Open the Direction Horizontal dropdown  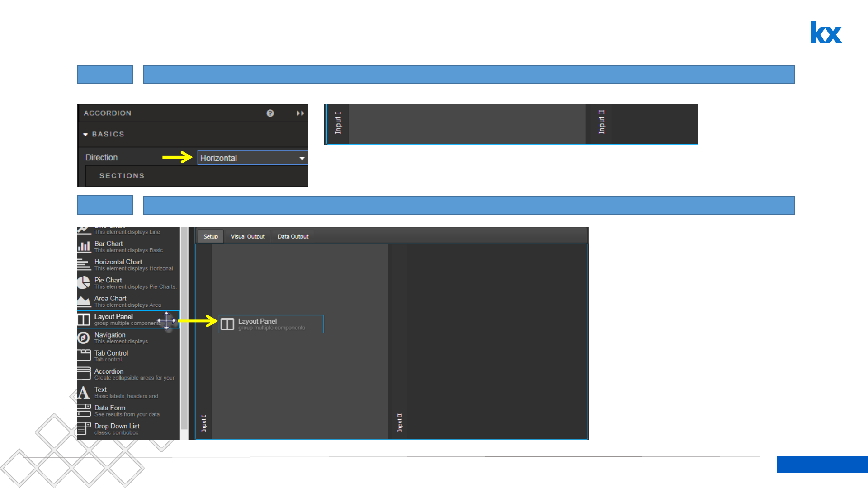tap(252, 158)
